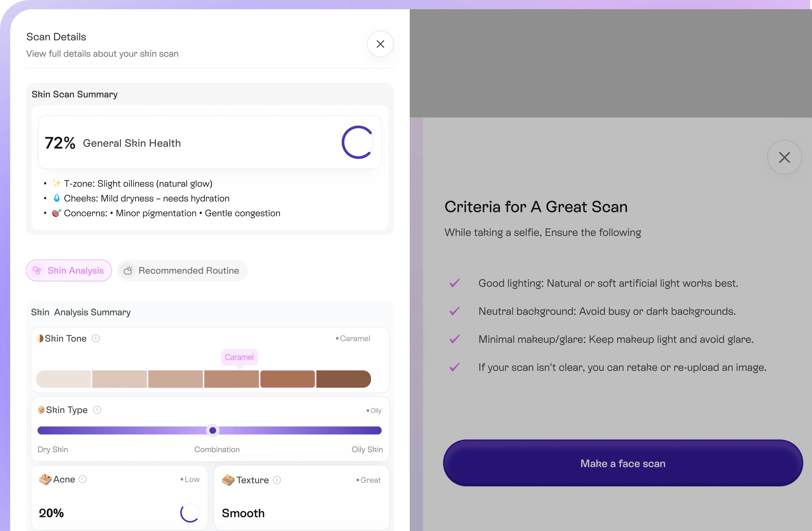
Task: Click the Texture info icon
Action: coord(277,480)
